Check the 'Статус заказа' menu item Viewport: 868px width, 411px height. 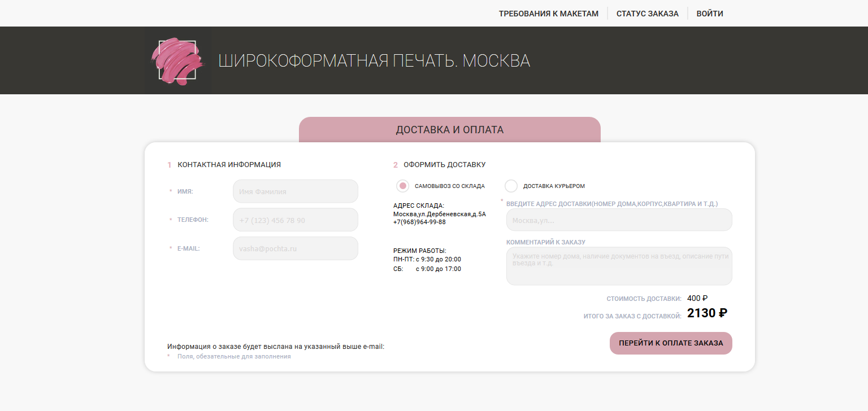(648, 13)
